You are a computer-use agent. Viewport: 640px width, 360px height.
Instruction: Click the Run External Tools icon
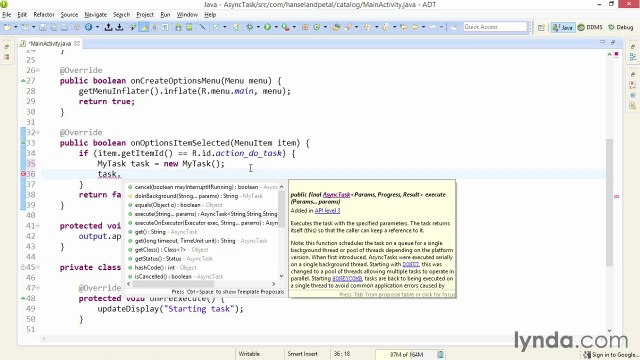point(285,27)
